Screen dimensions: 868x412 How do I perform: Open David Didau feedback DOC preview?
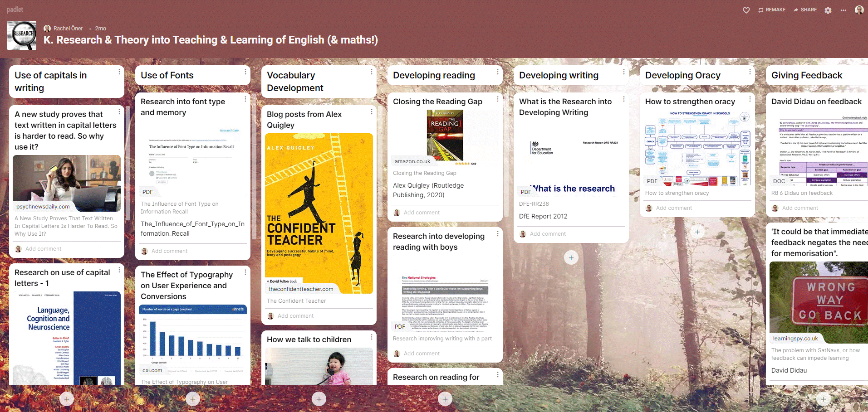click(x=819, y=148)
